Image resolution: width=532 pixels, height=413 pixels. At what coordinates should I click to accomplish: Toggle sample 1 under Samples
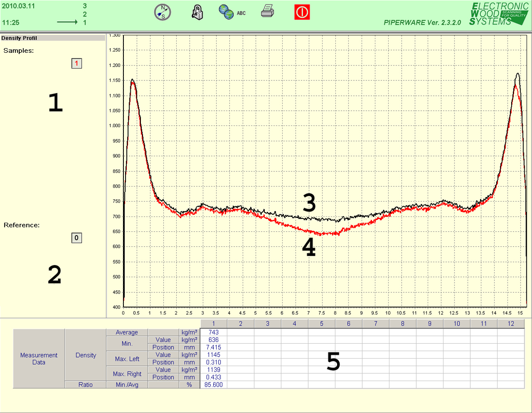point(77,63)
